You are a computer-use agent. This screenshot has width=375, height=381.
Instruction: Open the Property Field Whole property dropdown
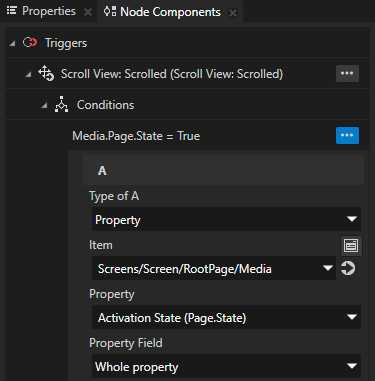[226, 366]
